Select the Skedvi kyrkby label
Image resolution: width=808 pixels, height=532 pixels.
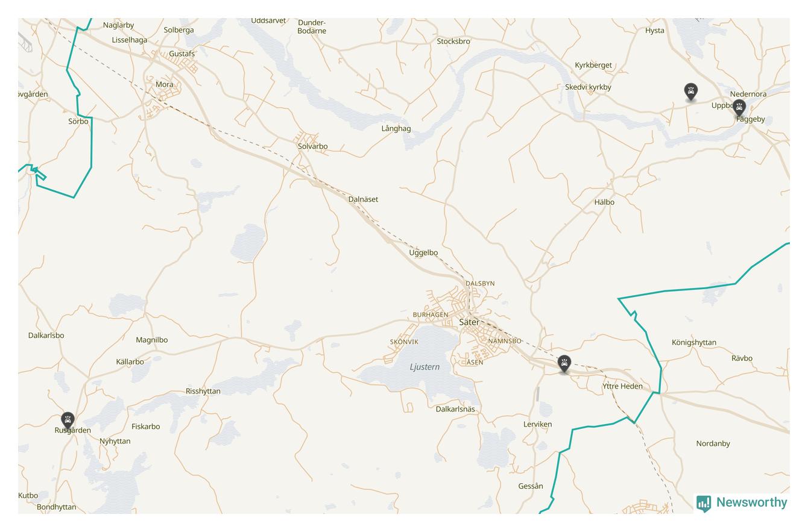588,87
